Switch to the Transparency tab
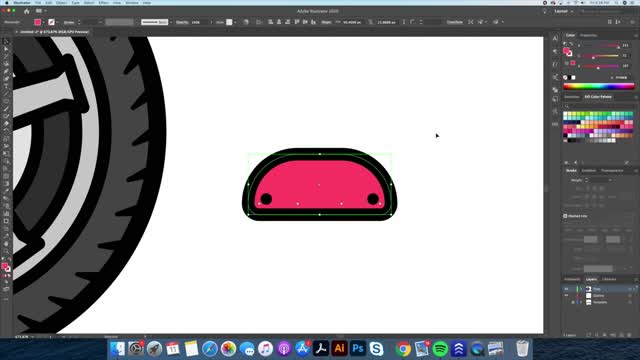 click(x=612, y=171)
